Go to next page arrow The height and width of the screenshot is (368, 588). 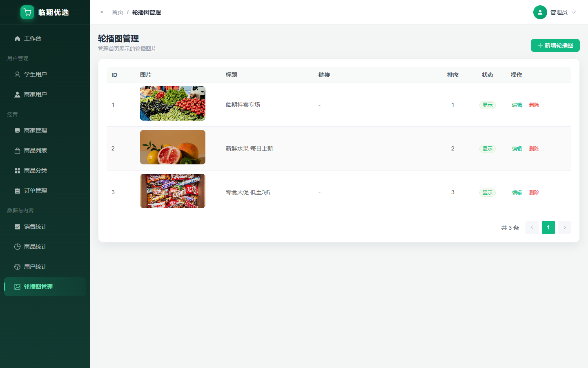point(565,227)
